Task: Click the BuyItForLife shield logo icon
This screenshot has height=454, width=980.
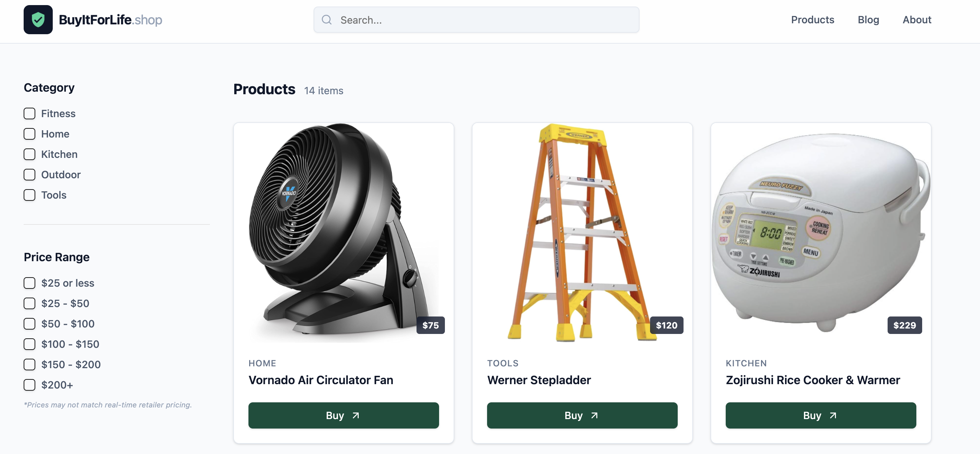Action: [38, 19]
